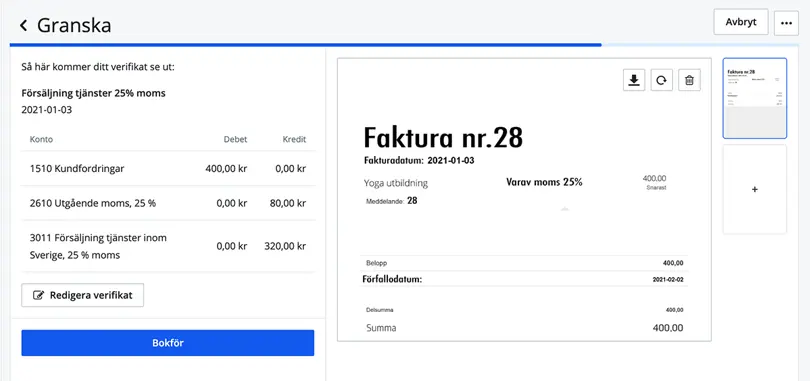Click the Förfallodatum: label in the invoice
810x381 pixels.
pos(393,279)
